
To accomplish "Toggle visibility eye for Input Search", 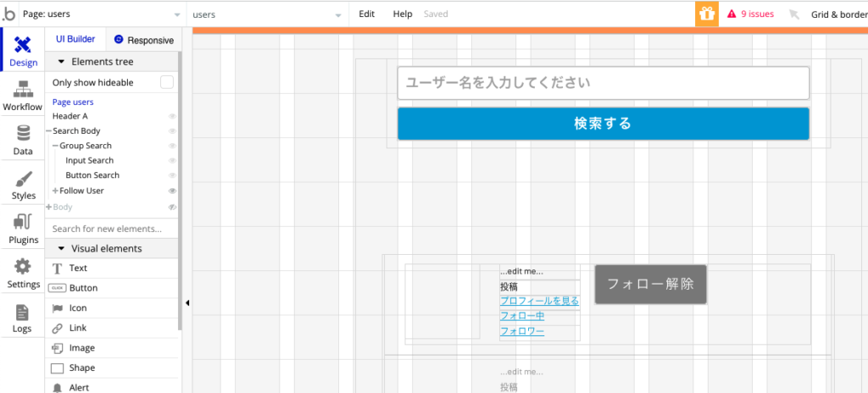I will pos(172,161).
